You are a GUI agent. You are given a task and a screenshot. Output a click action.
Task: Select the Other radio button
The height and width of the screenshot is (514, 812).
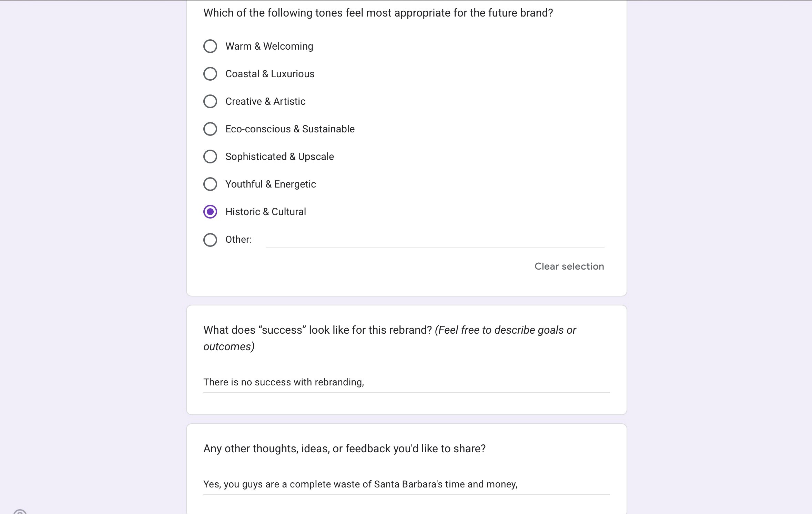pyautogui.click(x=210, y=240)
